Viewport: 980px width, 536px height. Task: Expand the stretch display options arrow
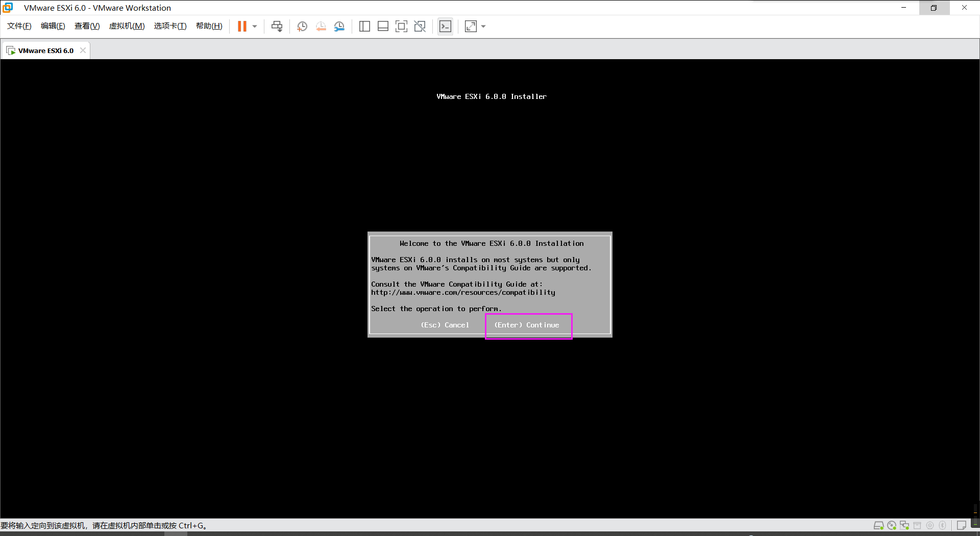coord(483,27)
